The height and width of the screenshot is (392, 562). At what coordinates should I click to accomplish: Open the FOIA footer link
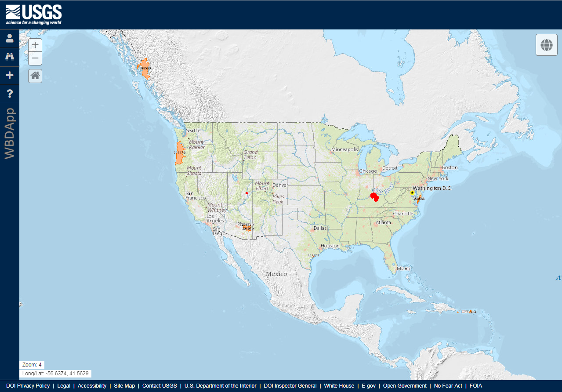pyautogui.click(x=476, y=385)
